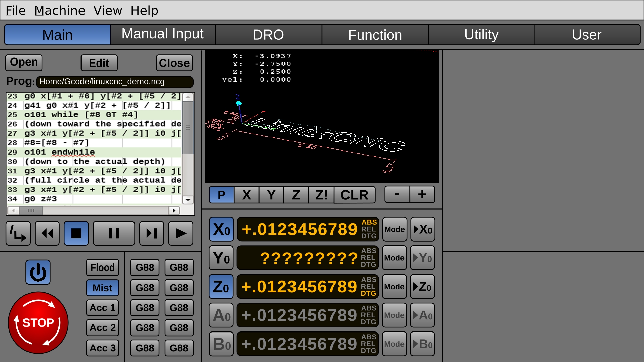The image size is (644, 362).
Task: Click the rewind program button
Action: [47, 233]
